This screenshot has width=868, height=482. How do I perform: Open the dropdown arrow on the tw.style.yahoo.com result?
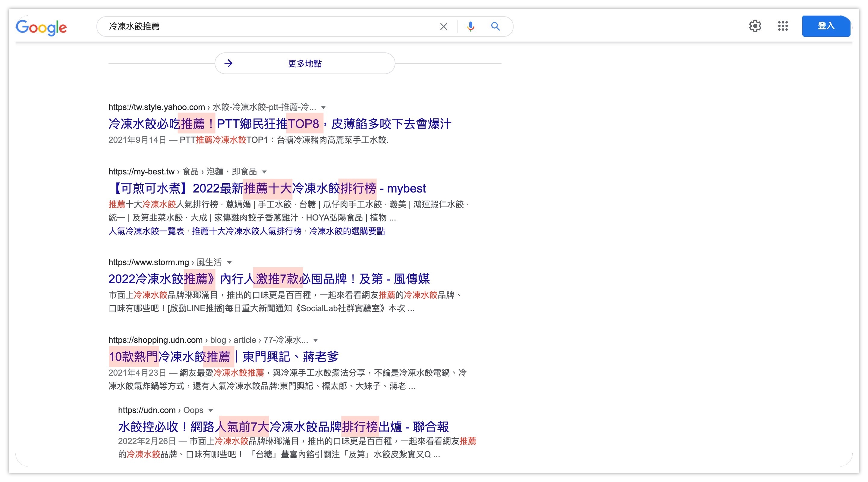(323, 108)
